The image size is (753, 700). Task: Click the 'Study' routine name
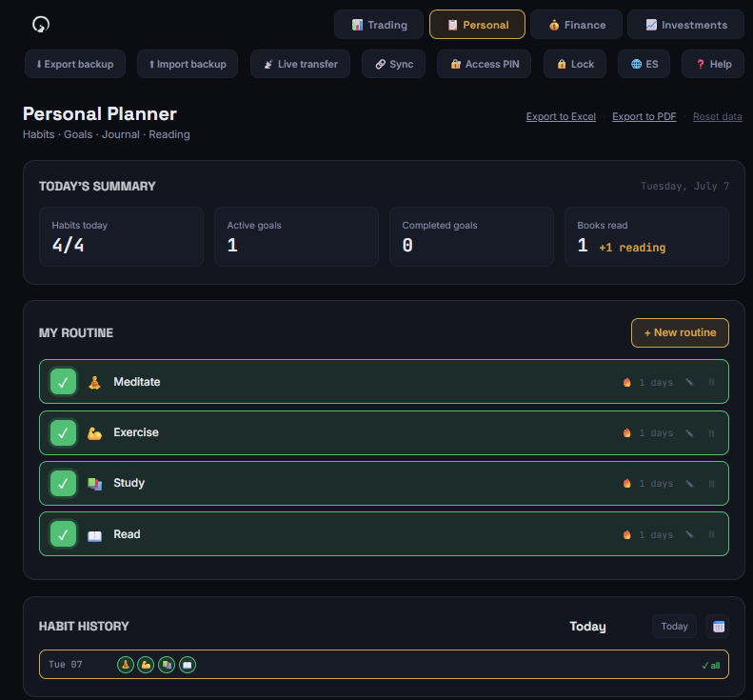click(x=129, y=483)
